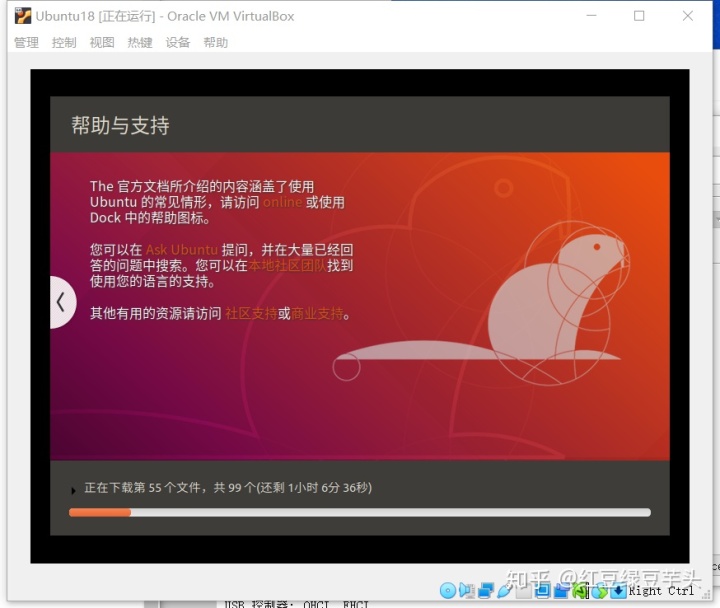Click the keyboard capture down-arrow icon

tap(618, 591)
